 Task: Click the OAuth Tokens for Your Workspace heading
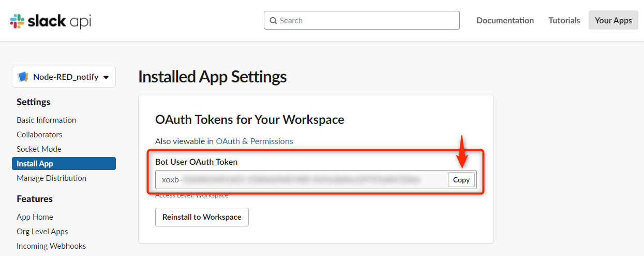coord(250,120)
